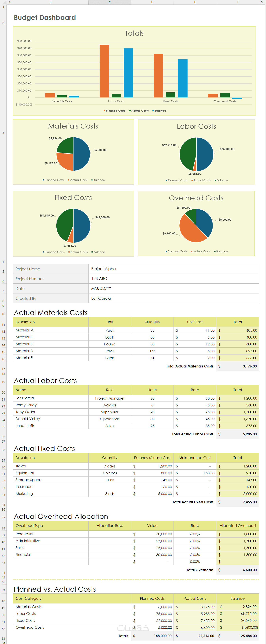Click the Actual Materials Costs heading
The width and height of the screenshot is (266, 644).
tap(51, 313)
